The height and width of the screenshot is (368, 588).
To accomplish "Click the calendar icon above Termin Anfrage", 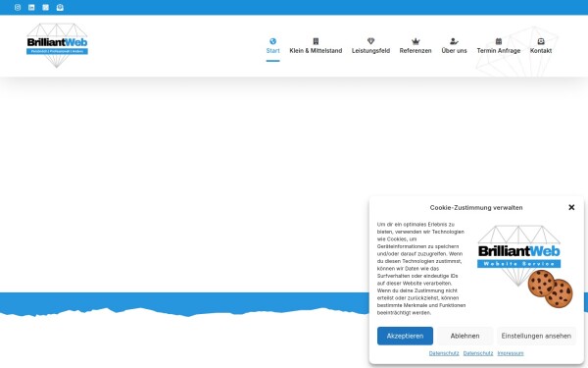I will coord(499,41).
